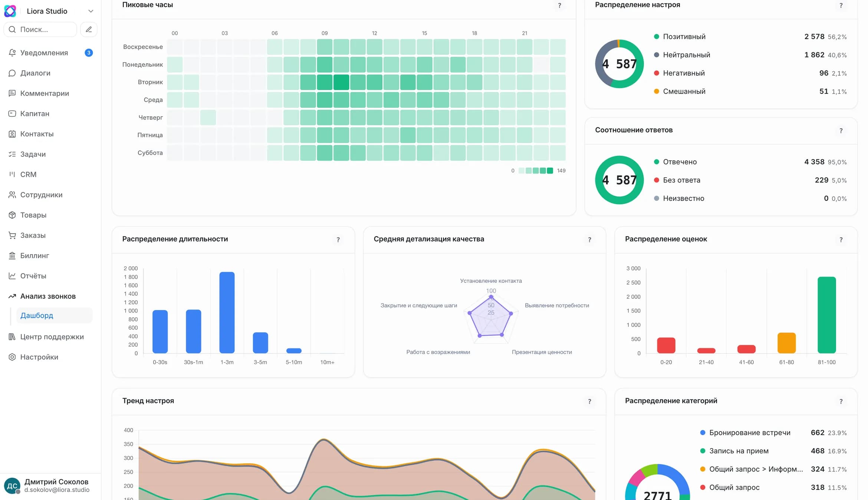Click the Комментарии message icon

12,93
